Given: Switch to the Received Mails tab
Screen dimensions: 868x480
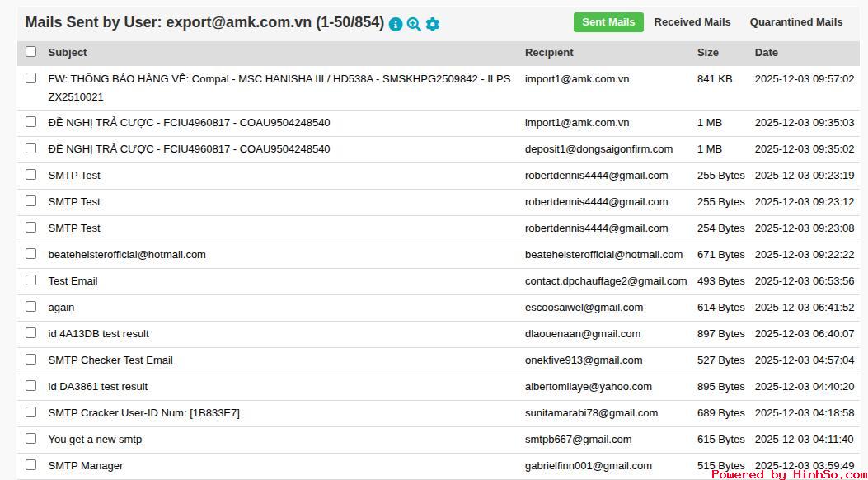Looking at the screenshot, I should click(x=692, y=22).
